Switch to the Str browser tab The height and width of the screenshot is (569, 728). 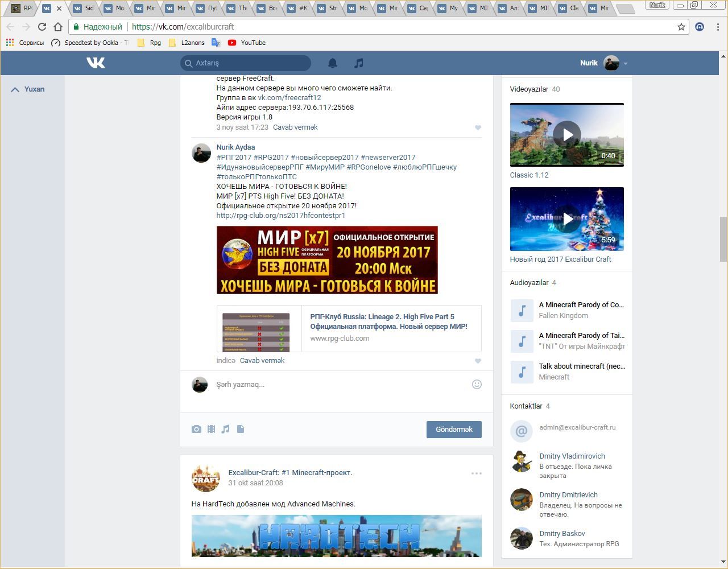point(328,8)
